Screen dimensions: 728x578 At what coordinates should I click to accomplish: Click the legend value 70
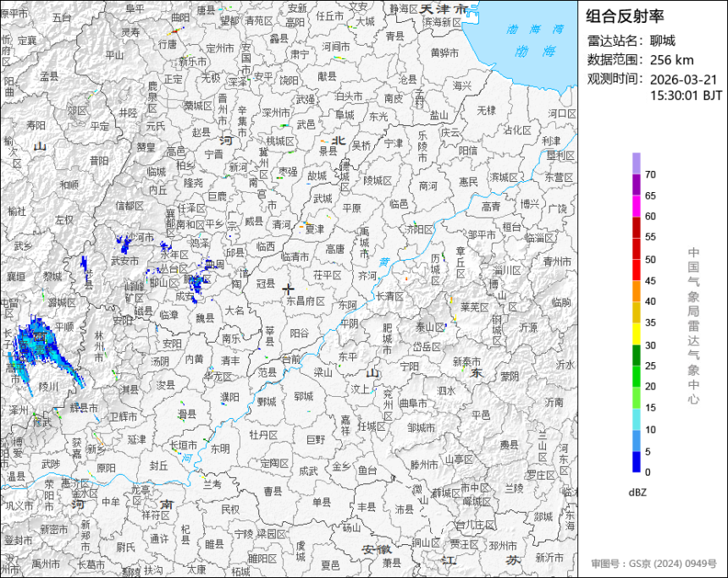point(650,174)
